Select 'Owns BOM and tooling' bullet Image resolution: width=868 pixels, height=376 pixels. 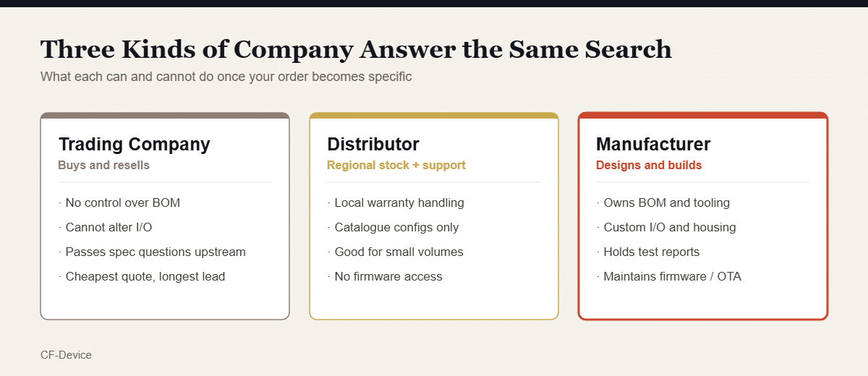pos(663,202)
